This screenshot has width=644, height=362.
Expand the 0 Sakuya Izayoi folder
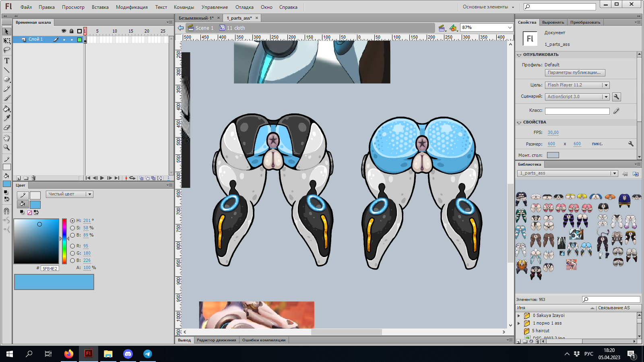519,315
